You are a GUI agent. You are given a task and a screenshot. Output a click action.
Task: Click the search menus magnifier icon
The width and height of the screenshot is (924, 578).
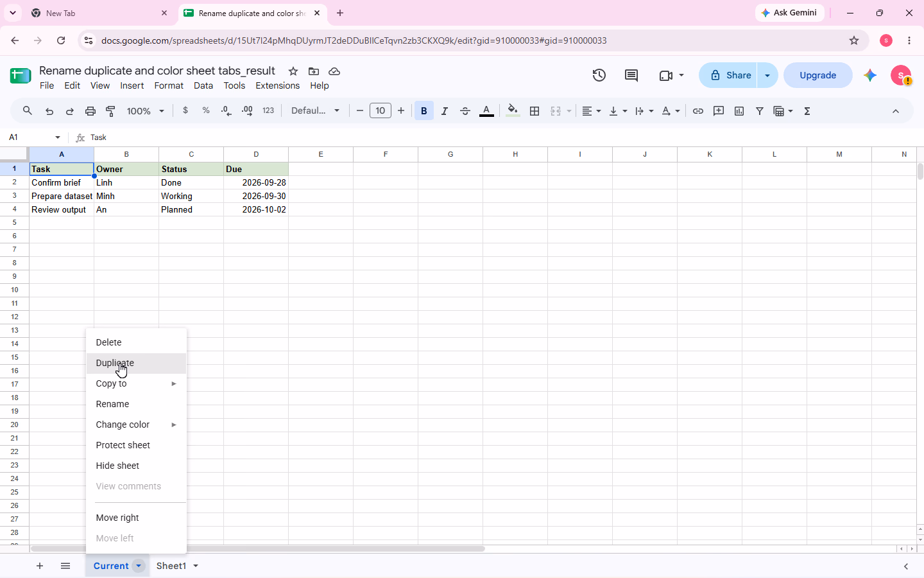point(28,111)
